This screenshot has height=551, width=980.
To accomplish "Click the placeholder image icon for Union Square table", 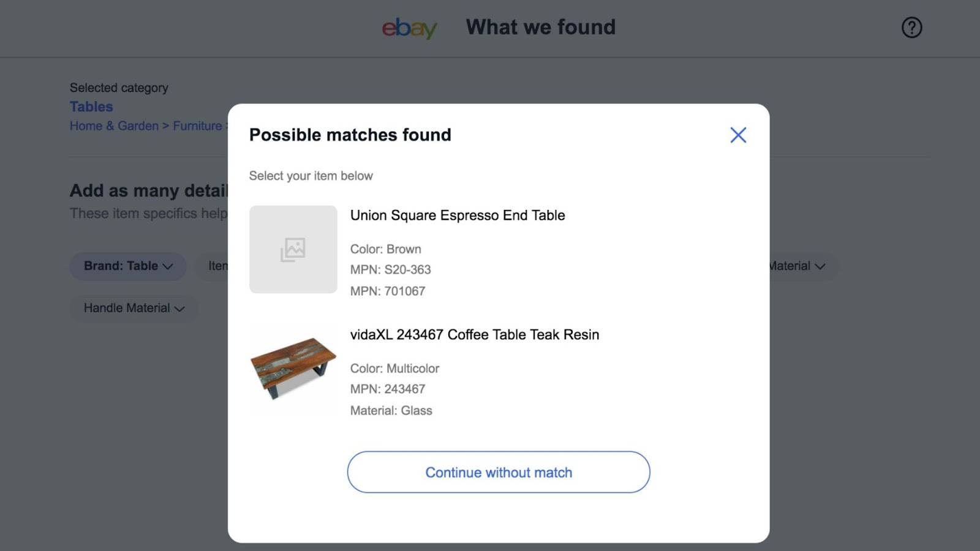I will [x=293, y=249].
